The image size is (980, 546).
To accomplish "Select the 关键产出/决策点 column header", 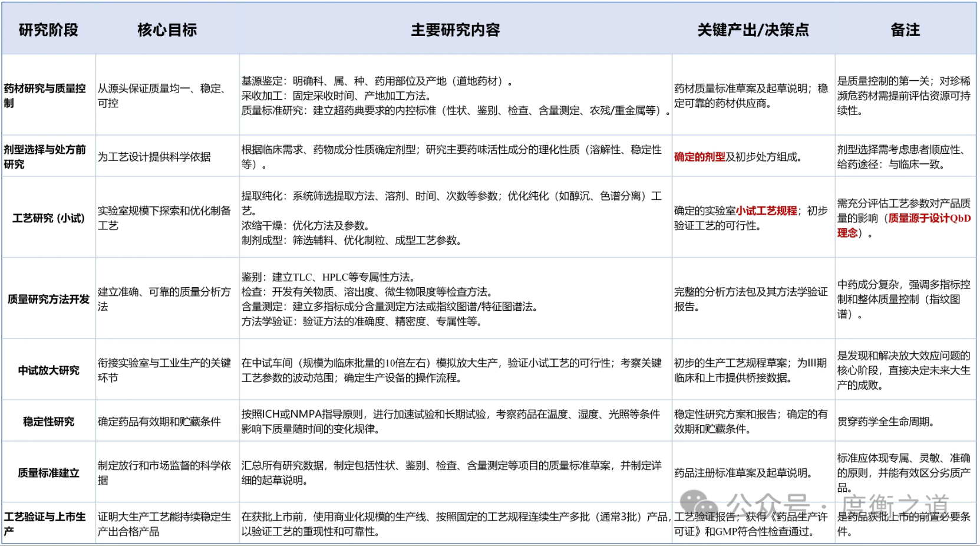I will tap(753, 30).
